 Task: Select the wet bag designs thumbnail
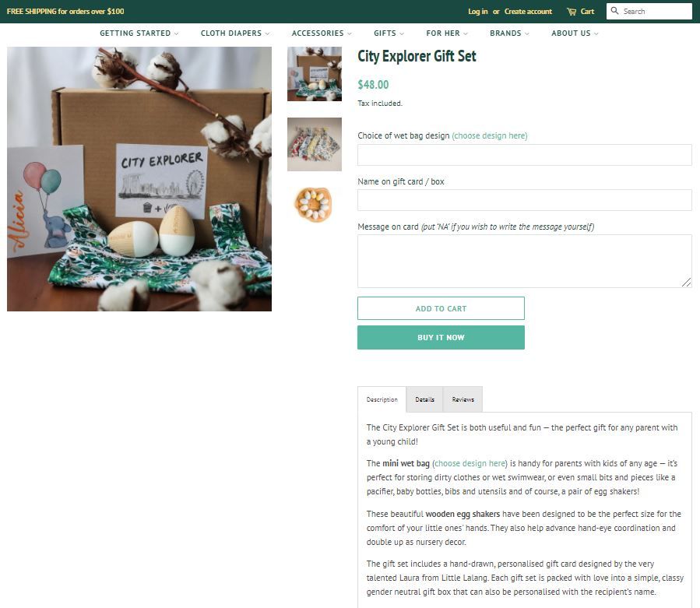click(x=315, y=144)
